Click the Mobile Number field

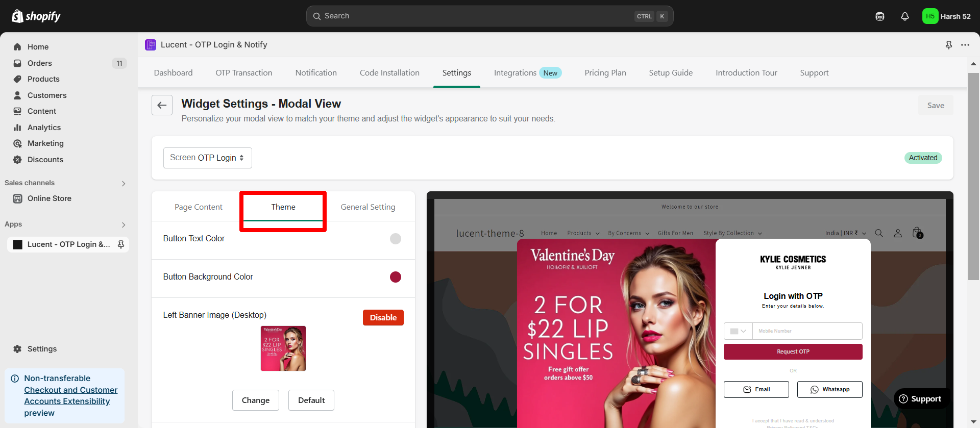pos(807,331)
